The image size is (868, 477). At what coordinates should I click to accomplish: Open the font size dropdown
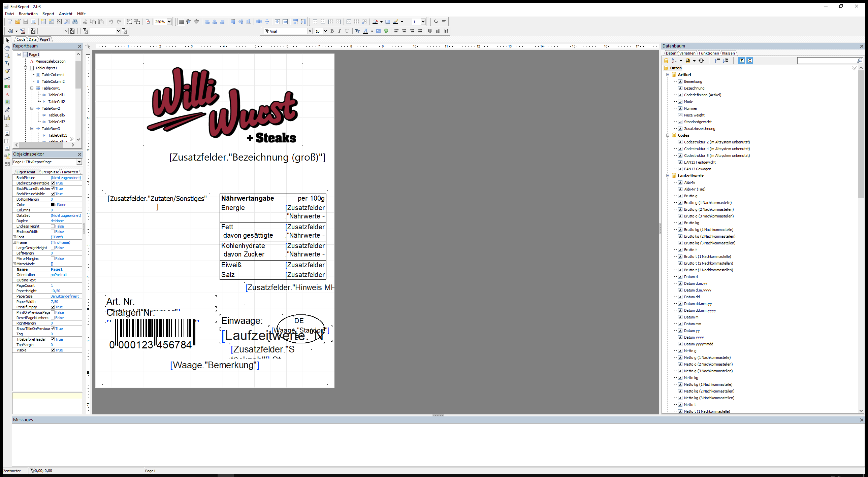click(325, 31)
